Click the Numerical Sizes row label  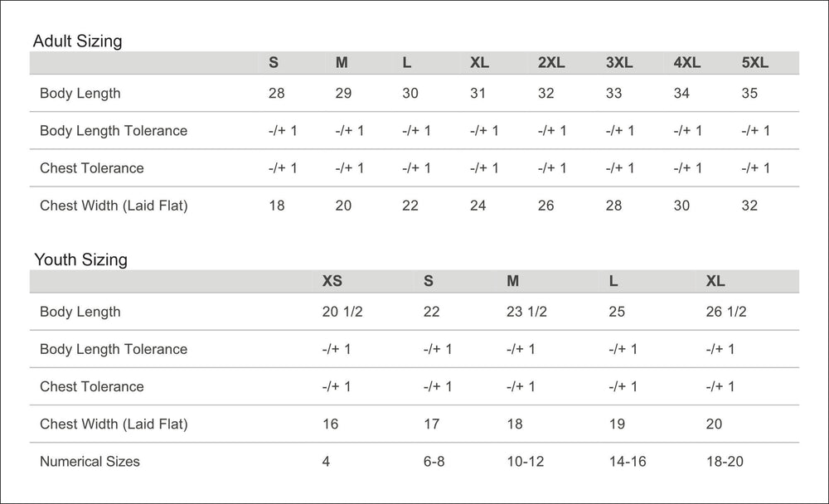pos(90,461)
